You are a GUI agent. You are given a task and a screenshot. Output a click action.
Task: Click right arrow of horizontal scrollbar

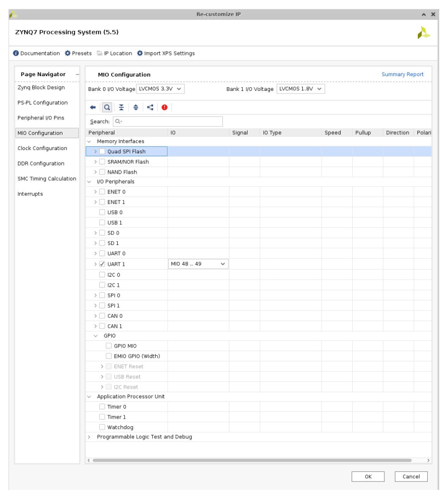428,460
